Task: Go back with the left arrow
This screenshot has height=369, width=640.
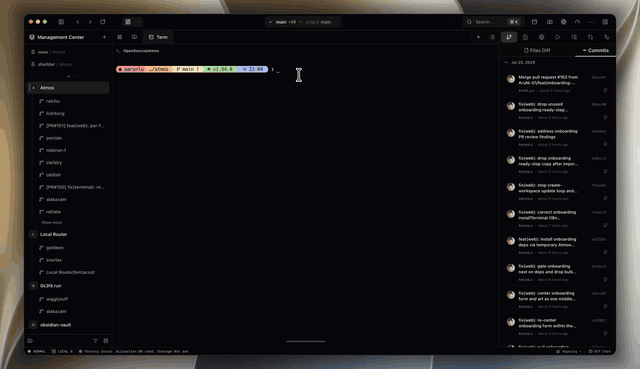Action: pos(78,22)
